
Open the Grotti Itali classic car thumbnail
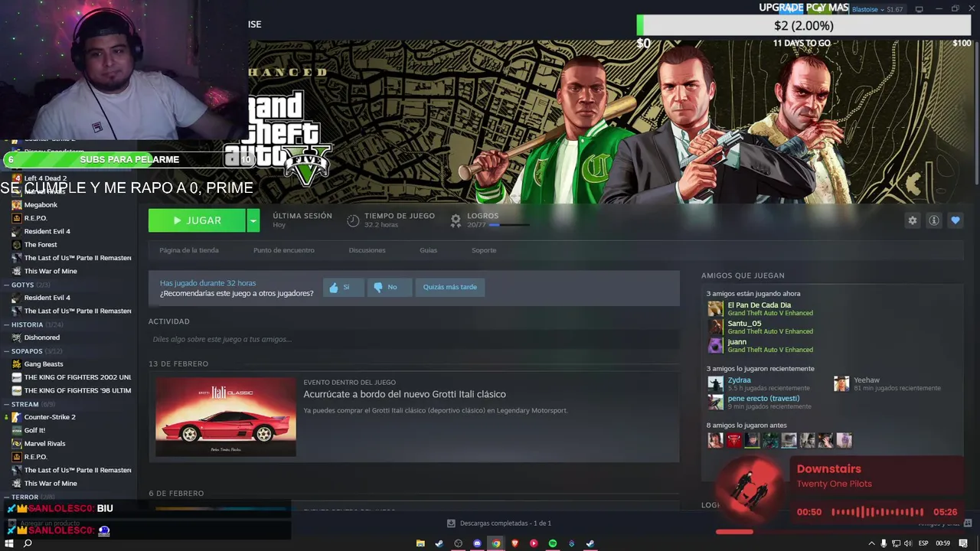pos(225,416)
